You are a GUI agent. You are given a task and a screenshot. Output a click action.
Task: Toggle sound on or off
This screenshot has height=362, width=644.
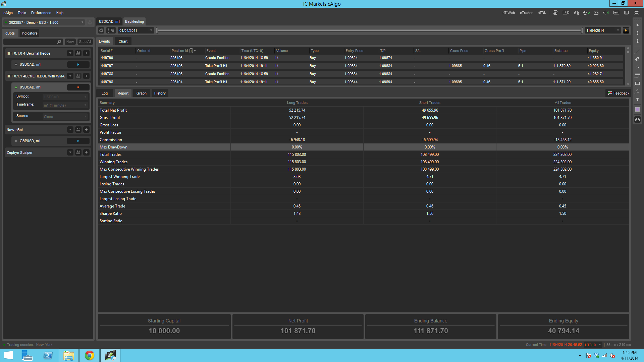pyautogui.click(x=606, y=13)
